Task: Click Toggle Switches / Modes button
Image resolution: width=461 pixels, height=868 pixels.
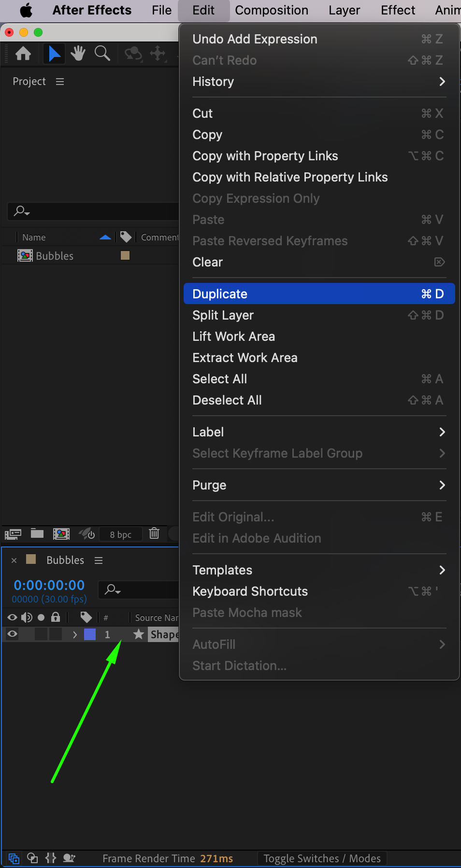Action: point(322,858)
